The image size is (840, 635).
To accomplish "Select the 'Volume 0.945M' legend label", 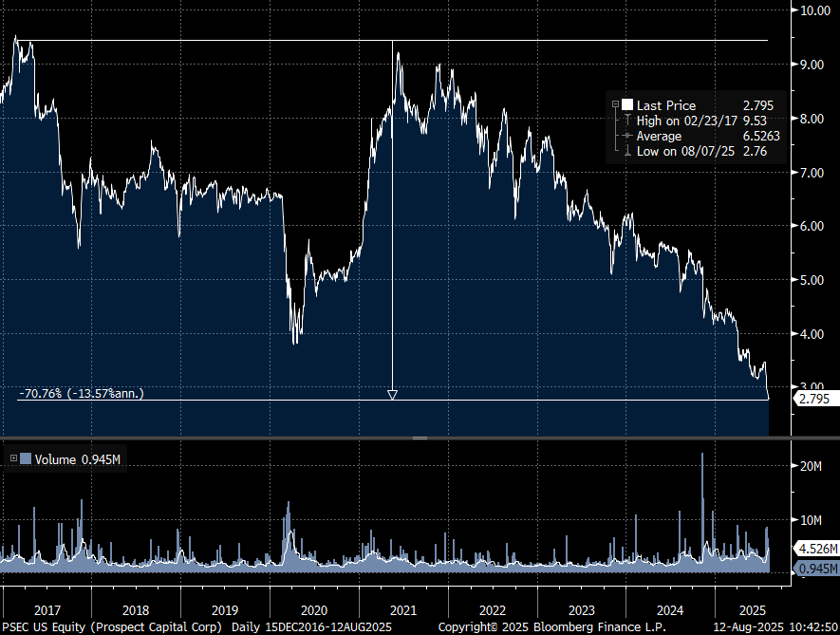I will pyautogui.click(x=78, y=459).
